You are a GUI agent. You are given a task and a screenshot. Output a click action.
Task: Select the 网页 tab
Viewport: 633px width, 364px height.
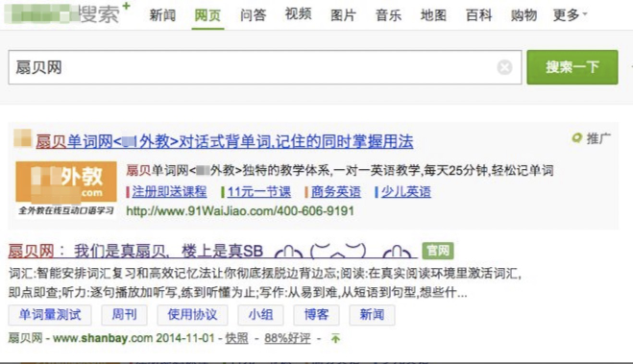tap(207, 15)
